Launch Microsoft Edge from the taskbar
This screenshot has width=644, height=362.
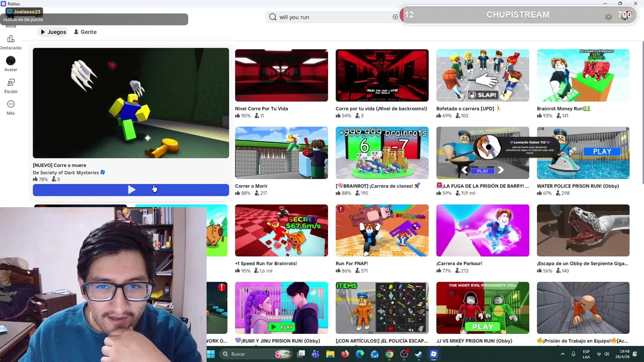pos(360,354)
